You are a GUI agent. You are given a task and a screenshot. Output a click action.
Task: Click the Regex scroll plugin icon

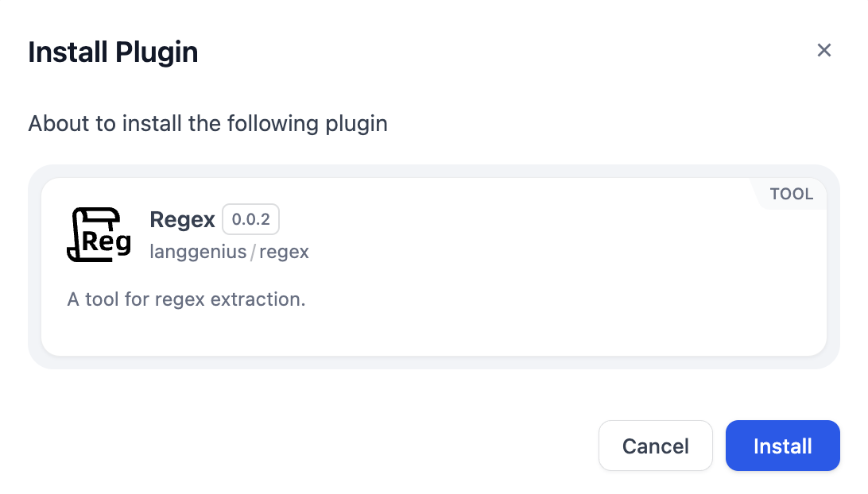click(99, 233)
